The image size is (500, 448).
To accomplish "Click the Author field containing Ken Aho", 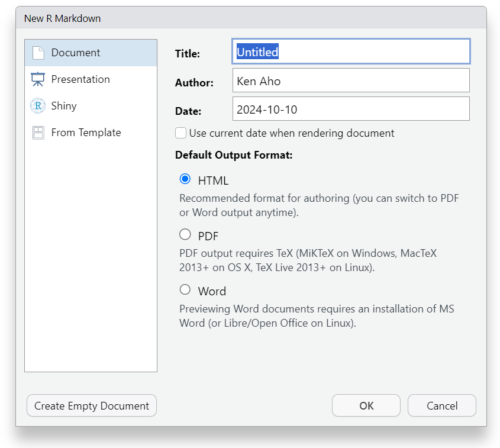I will pyautogui.click(x=351, y=80).
